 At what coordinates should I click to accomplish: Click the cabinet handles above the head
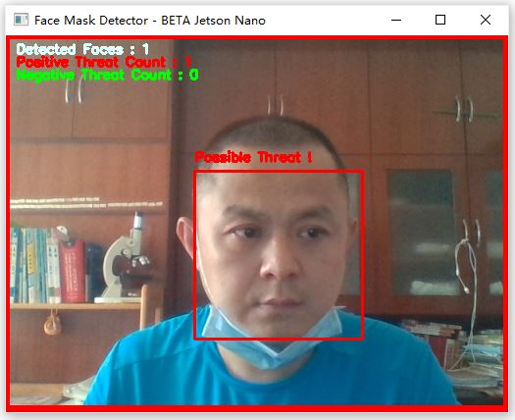(275, 105)
